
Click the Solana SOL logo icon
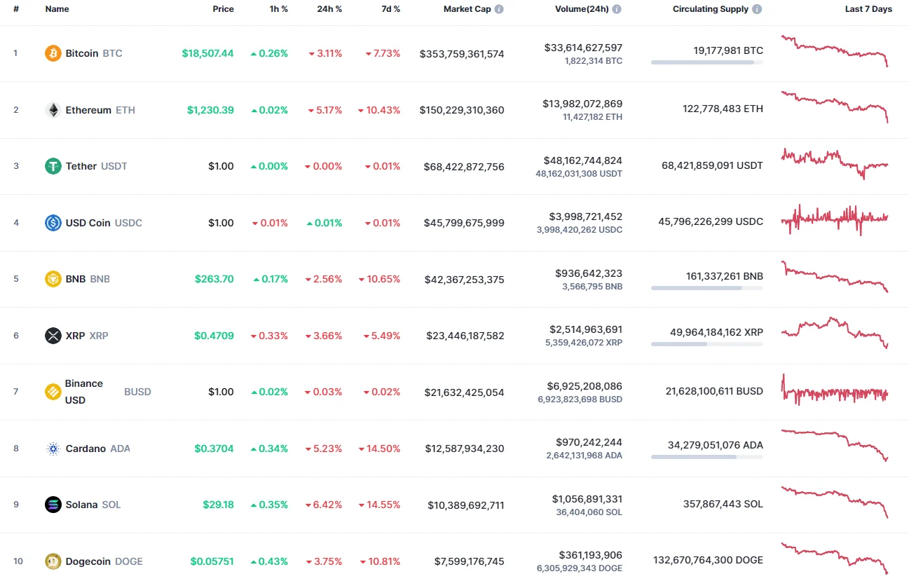[x=53, y=504]
